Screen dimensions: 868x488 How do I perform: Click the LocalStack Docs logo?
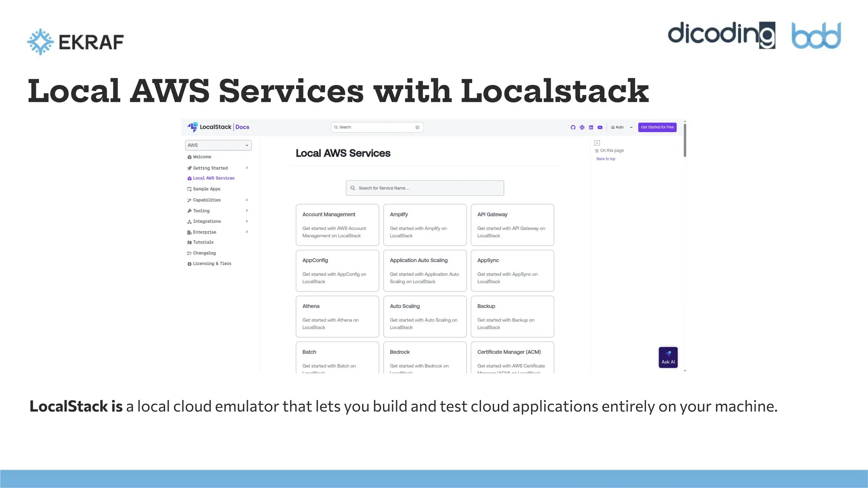pyautogui.click(x=218, y=127)
